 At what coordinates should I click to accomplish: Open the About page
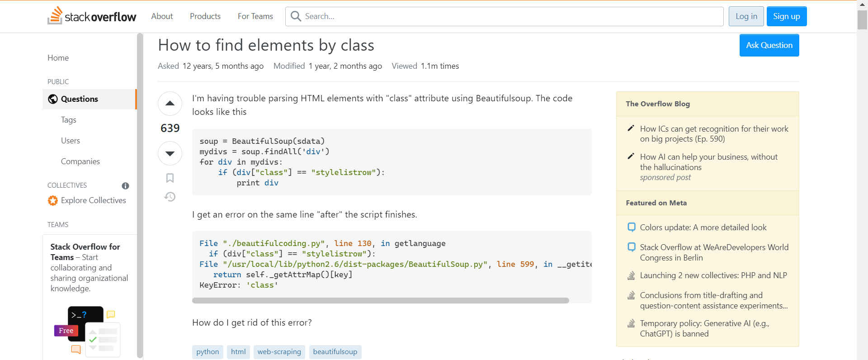tap(162, 16)
